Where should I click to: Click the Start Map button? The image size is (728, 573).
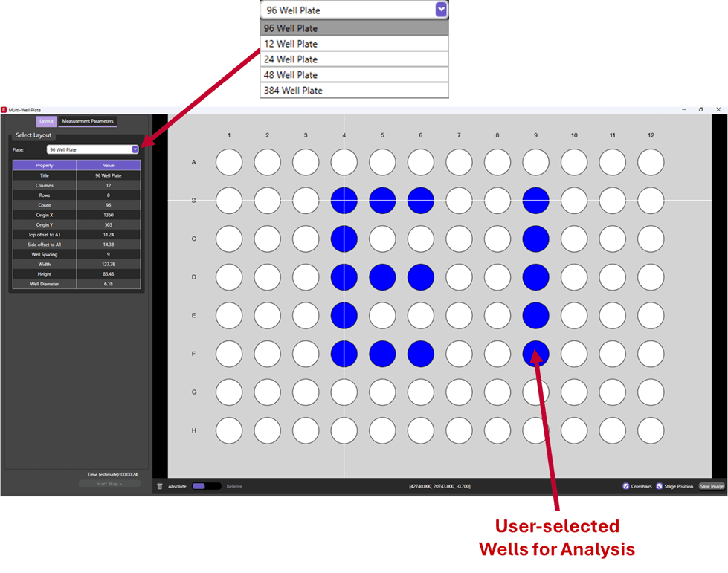point(109,484)
